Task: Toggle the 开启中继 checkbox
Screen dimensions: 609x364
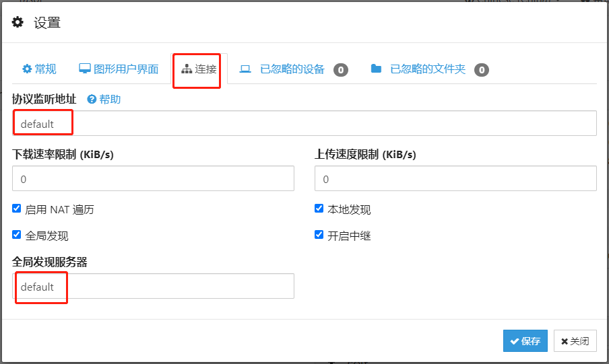Action: (x=319, y=235)
